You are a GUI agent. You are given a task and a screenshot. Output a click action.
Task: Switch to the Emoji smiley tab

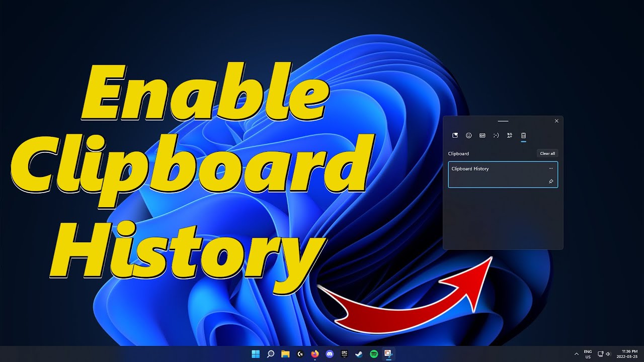coord(468,135)
